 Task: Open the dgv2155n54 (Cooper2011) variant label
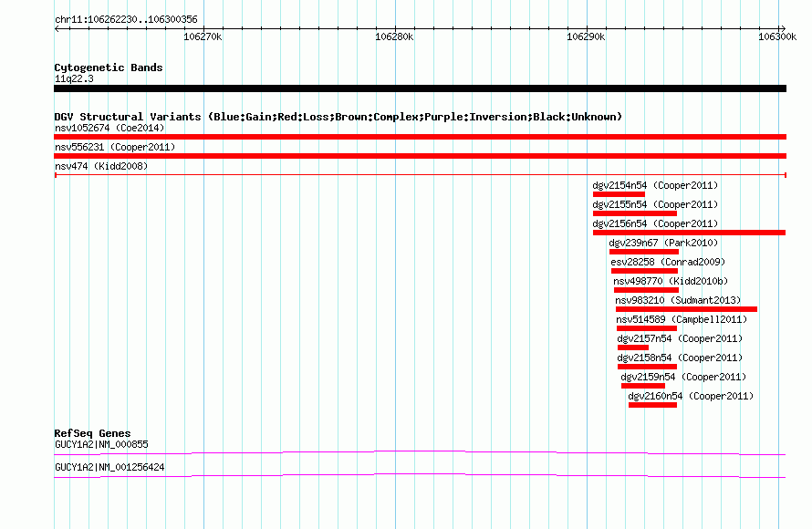click(655, 204)
